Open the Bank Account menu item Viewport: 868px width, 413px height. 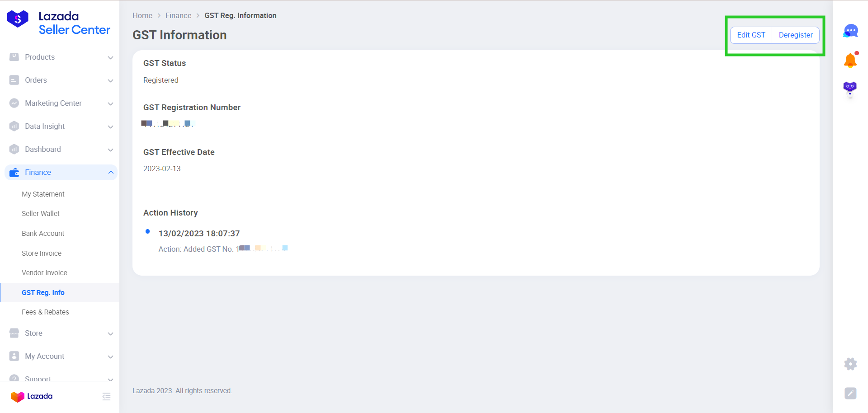(x=43, y=233)
